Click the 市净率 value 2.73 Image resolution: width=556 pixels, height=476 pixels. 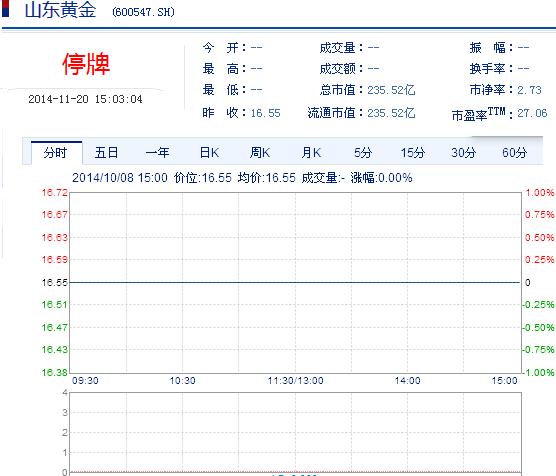click(529, 90)
